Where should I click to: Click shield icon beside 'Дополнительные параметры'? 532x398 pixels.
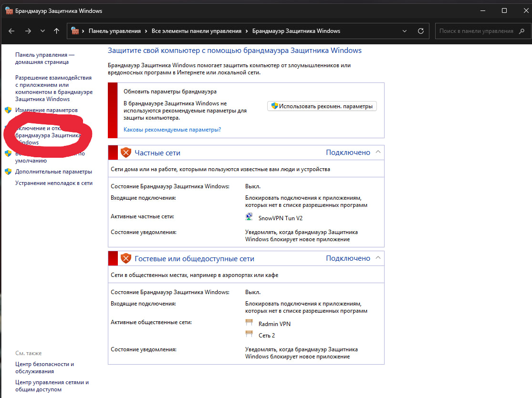coord(8,172)
